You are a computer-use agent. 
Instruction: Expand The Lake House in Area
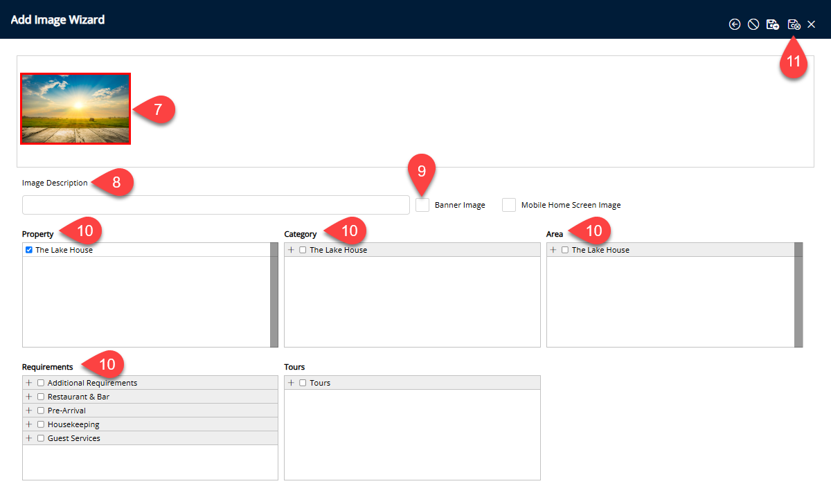(x=553, y=250)
